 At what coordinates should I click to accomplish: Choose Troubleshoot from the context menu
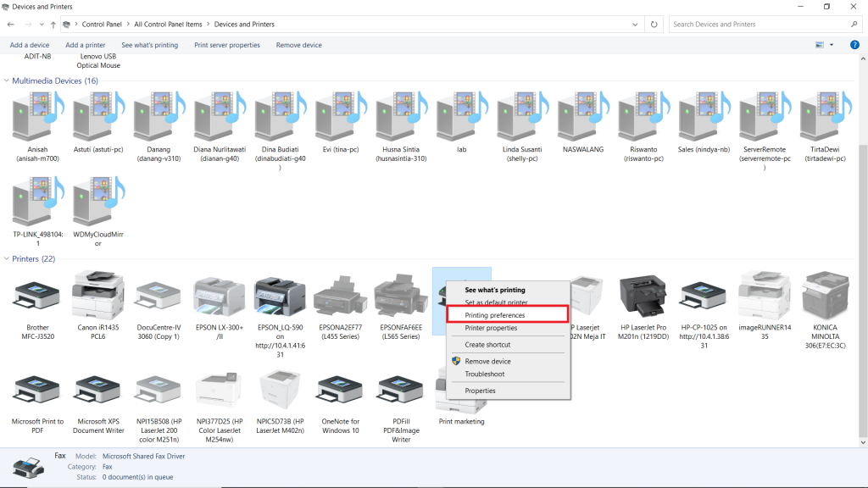pos(485,374)
